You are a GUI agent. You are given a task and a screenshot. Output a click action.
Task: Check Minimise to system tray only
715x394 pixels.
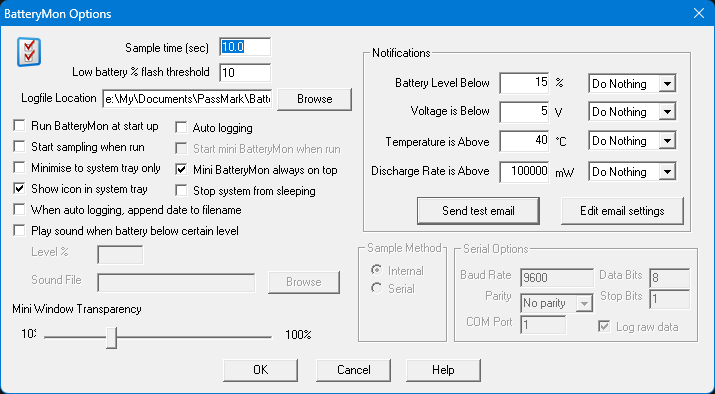(x=19, y=168)
